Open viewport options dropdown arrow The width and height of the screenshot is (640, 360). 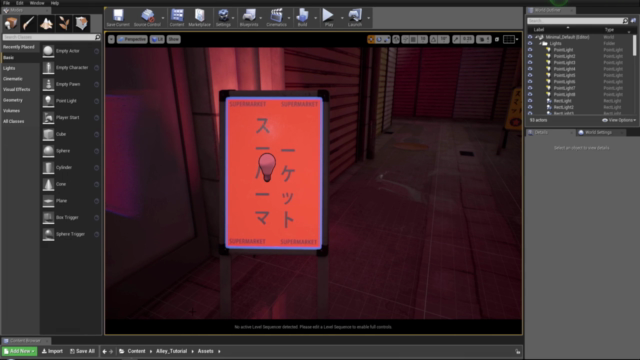click(x=111, y=39)
